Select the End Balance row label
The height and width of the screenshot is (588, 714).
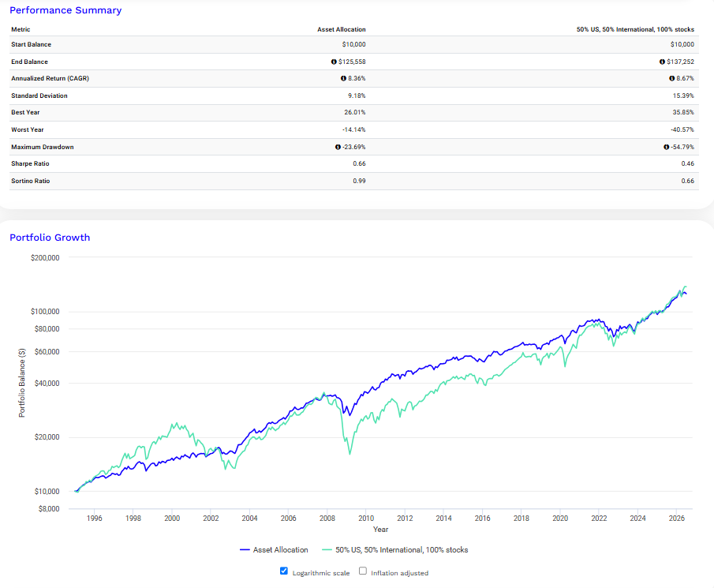(x=29, y=62)
